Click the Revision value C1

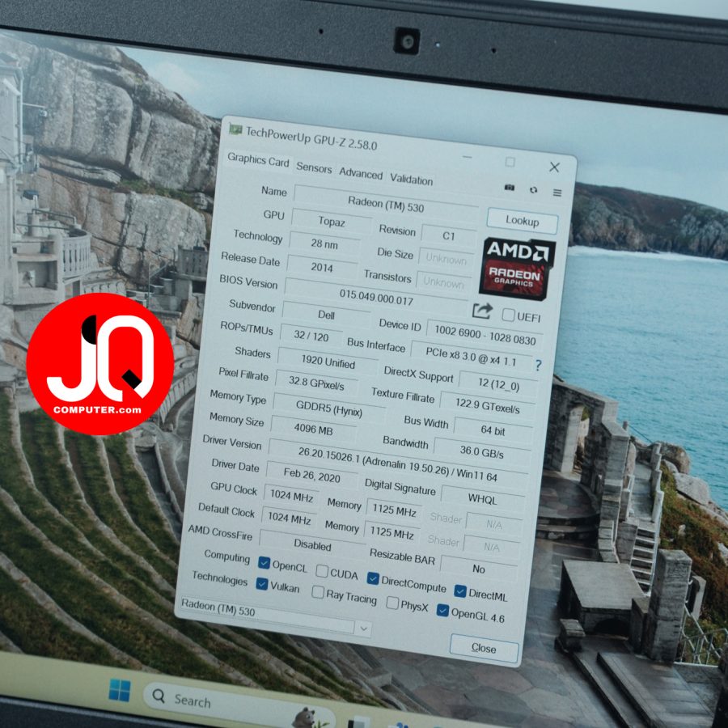coord(448,236)
